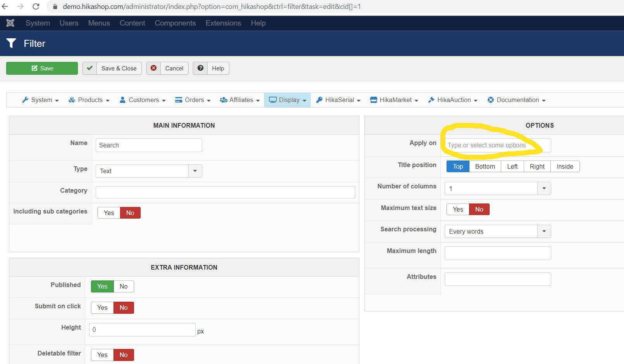Set Submit on click to No
This screenshot has height=364, width=624.
(x=124, y=308)
